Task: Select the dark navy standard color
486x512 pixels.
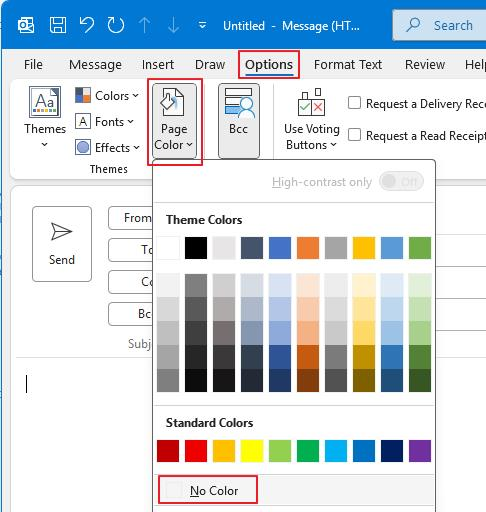Action: pyautogui.click(x=392, y=451)
